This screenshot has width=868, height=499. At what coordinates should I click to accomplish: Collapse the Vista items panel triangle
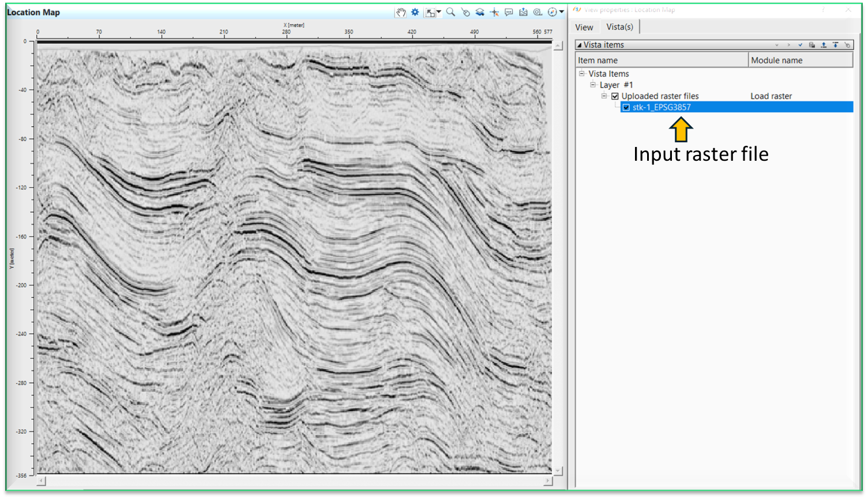(x=580, y=45)
